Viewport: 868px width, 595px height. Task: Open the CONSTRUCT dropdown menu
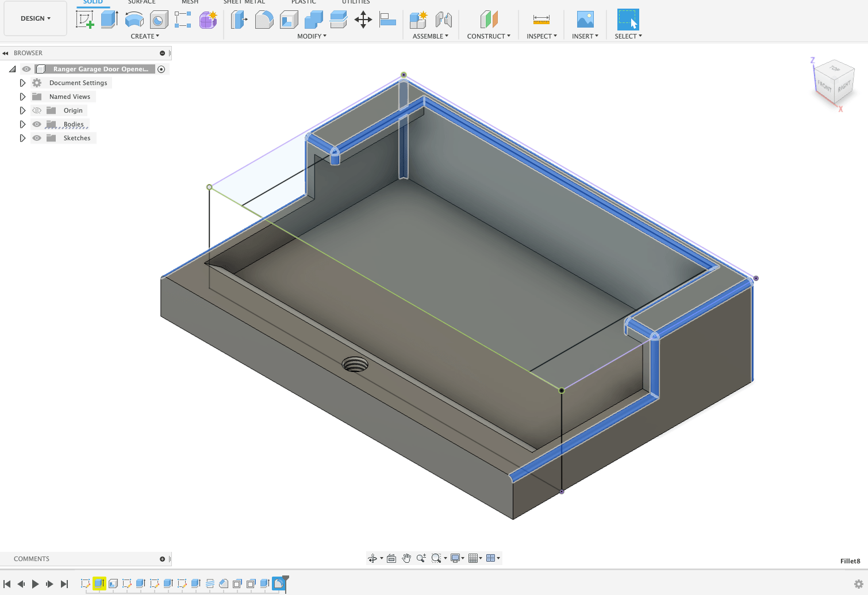pos(489,36)
